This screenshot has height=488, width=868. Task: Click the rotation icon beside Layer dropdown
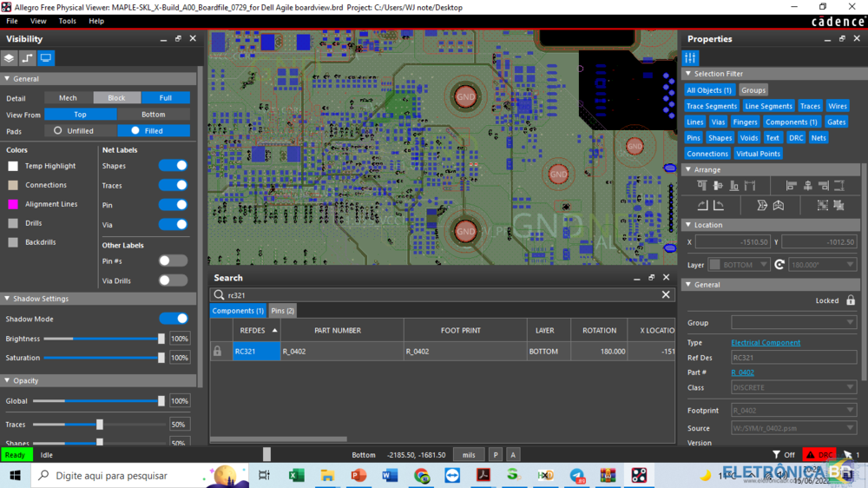779,265
